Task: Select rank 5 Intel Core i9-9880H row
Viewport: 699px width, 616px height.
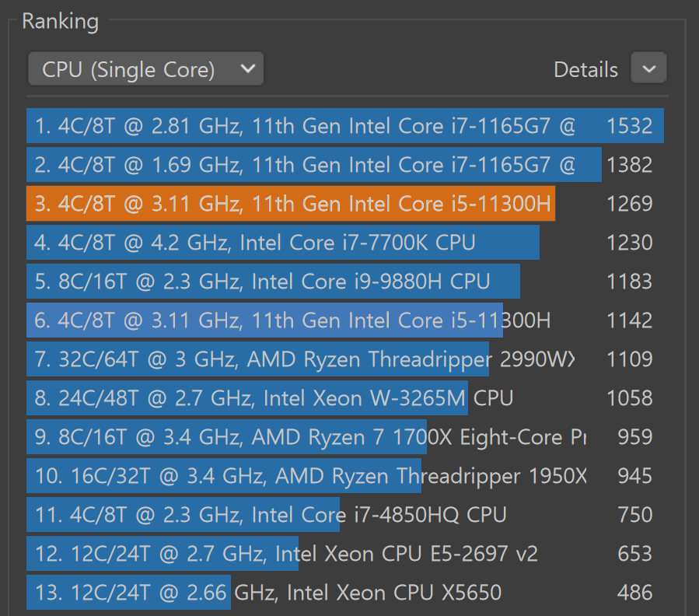Action: click(345, 281)
